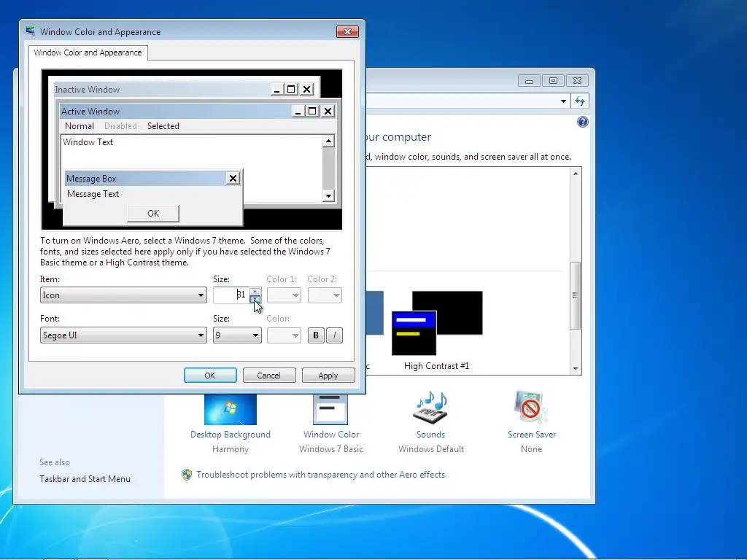
Task: Minimize the Personalization window
Action: click(529, 80)
